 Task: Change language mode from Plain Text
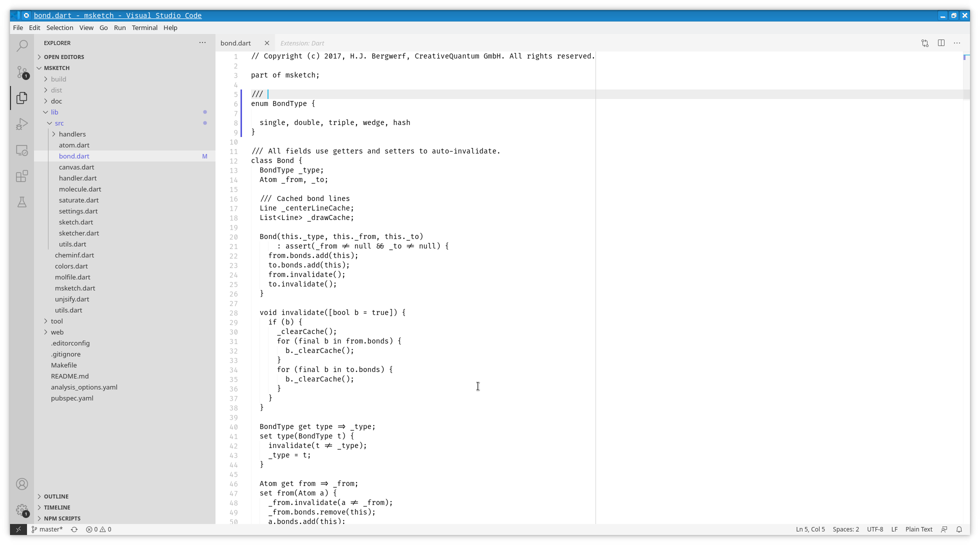pos(919,529)
